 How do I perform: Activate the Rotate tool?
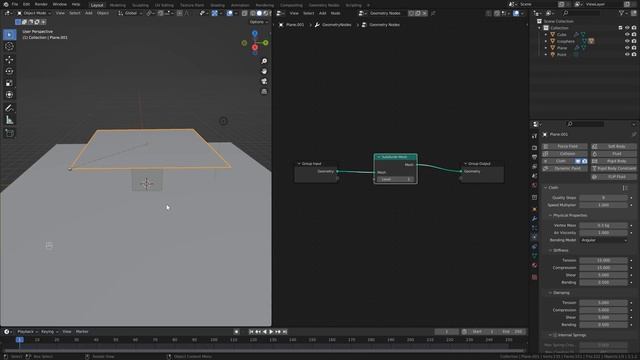point(9,71)
